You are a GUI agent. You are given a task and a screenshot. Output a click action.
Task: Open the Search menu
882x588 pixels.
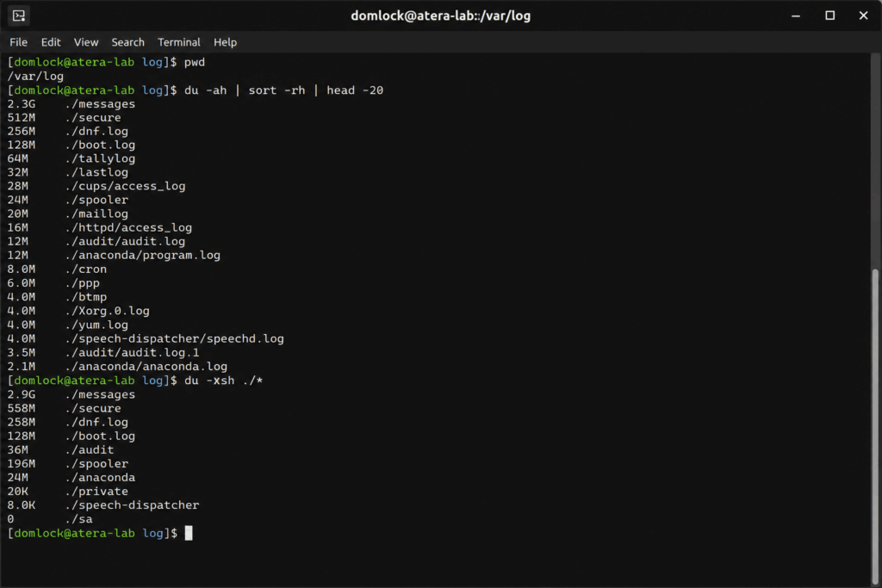click(127, 42)
